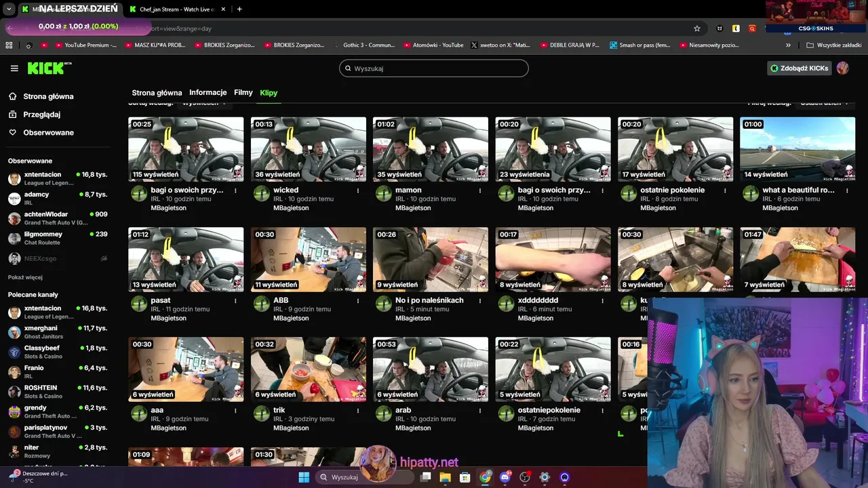Open Discord from the taskbar
Viewport: 868px width, 488px height.
[505, 477]
